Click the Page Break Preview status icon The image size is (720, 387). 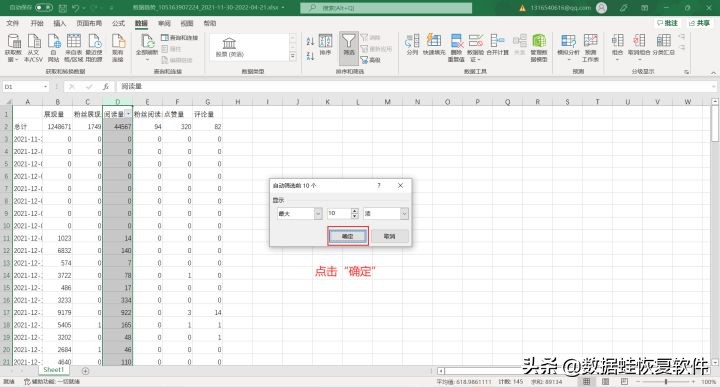click(624, 381)
